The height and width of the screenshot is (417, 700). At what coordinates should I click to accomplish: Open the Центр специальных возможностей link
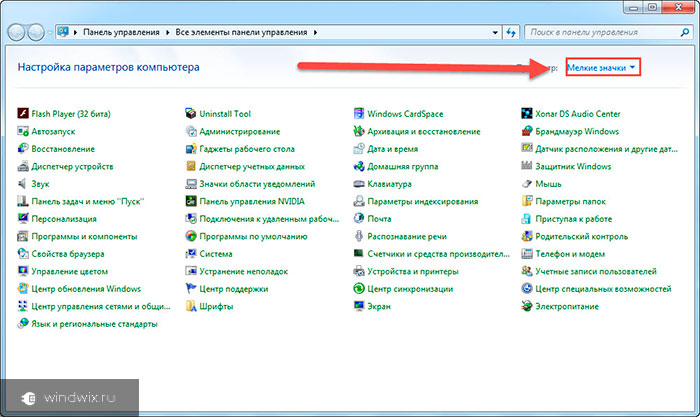[603, 289]
